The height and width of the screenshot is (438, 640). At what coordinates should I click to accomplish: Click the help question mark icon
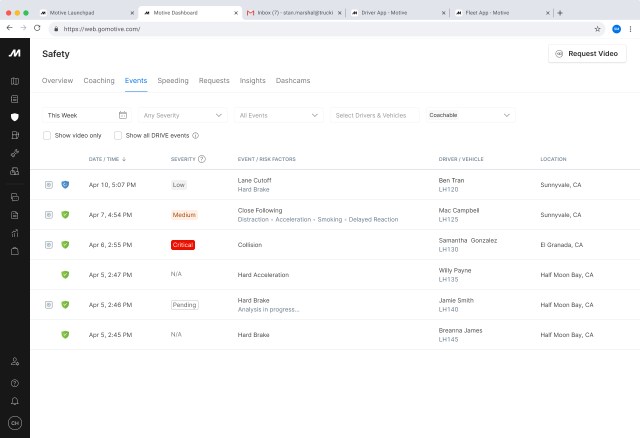click(15, 382)
